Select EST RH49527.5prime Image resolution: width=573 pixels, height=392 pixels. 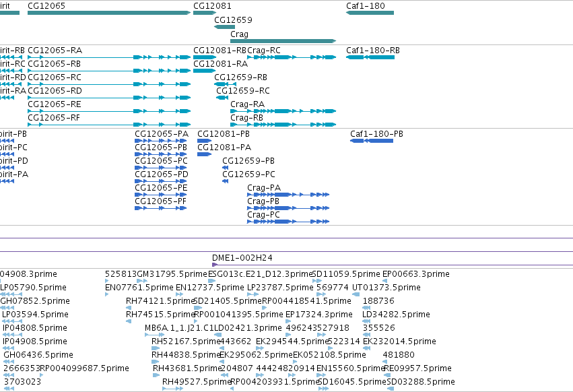click(x=197, y=382)
